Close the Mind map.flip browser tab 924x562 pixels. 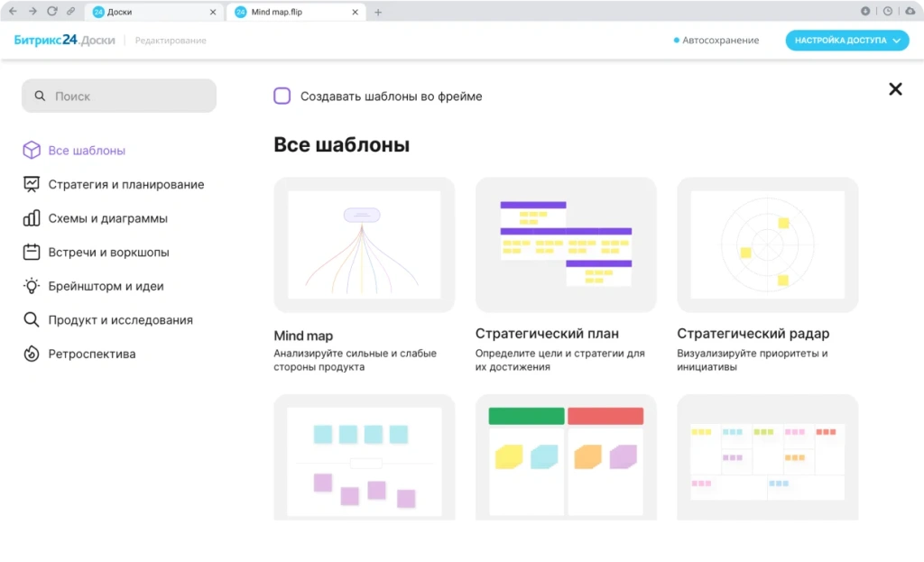click(x=356, y=12)
